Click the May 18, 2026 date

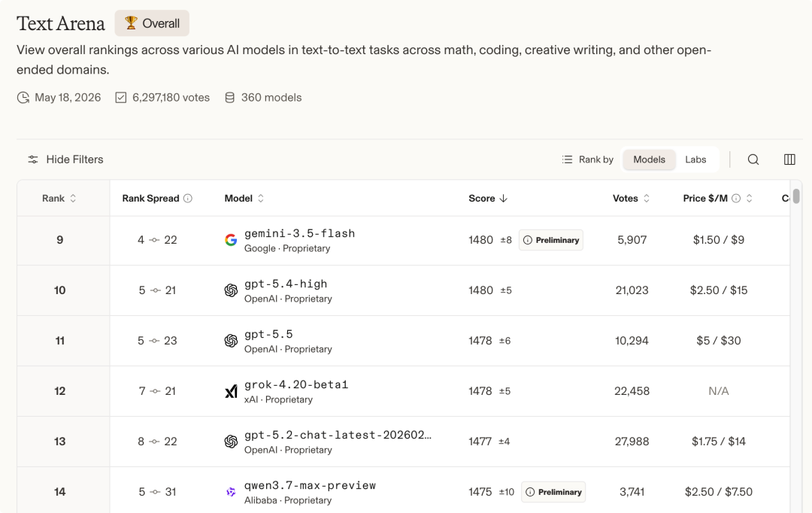[x=68, y=98]
